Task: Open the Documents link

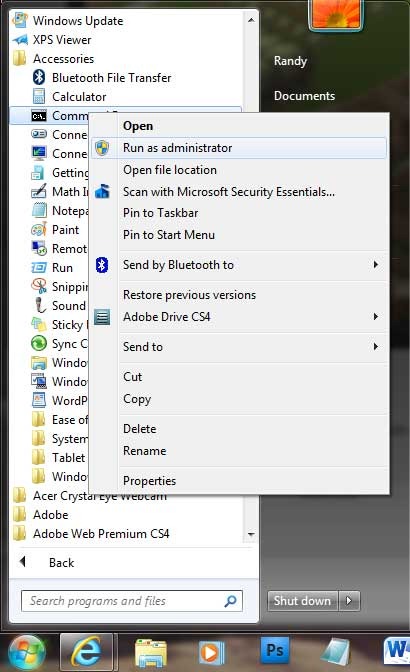Action: [x=305, y=96]
